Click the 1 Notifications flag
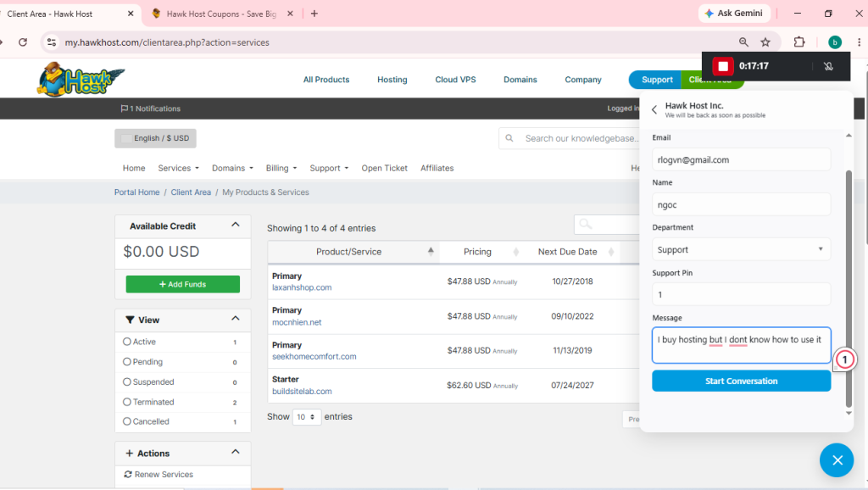868x490 pixels. click(x=151, y=109)
